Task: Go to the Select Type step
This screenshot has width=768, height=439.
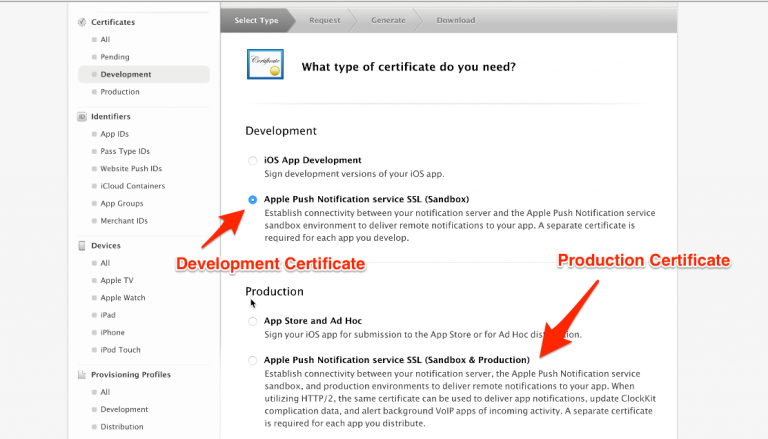Action: (256, 20)
